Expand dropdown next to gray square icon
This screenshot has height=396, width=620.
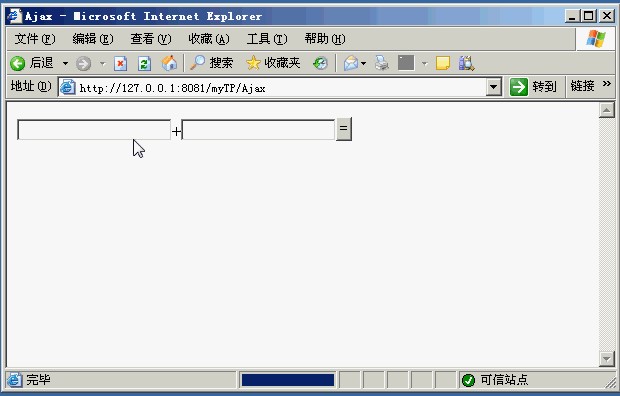click(425, 63)
